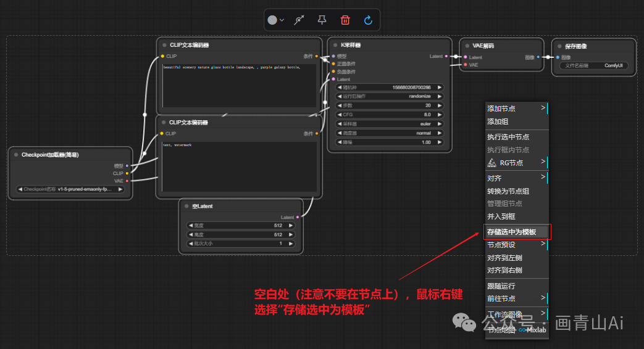644x349 pixels.
Task: Click the 降噪 1.00 value slider
Action: click(x=390, y=142)
